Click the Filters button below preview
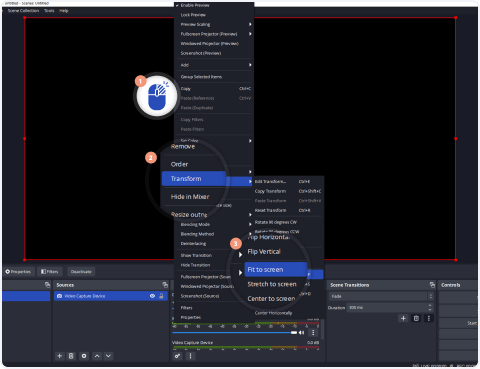The image size is (480, 369). (49, 272)
